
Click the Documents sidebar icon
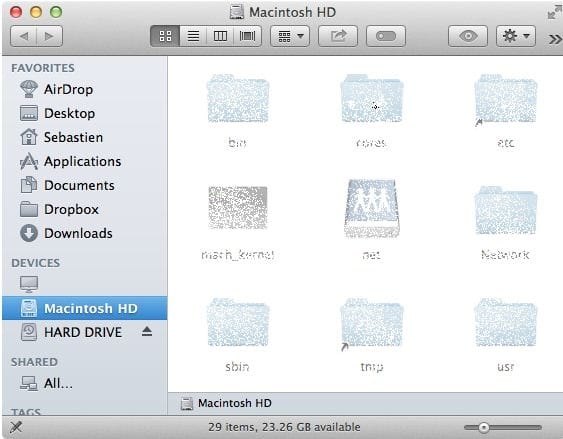click(x=29, y=185)
